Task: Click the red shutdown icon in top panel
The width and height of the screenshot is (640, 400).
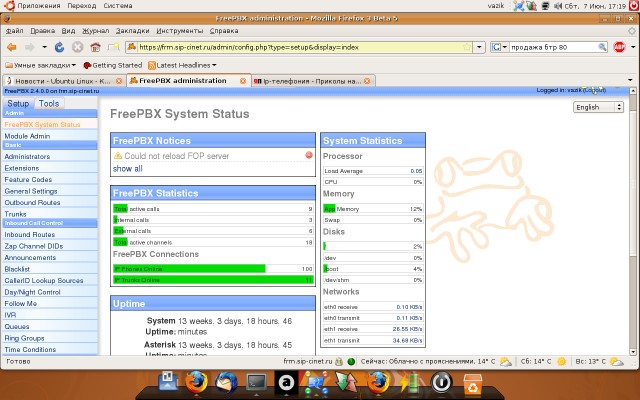Action: (635, 6)
